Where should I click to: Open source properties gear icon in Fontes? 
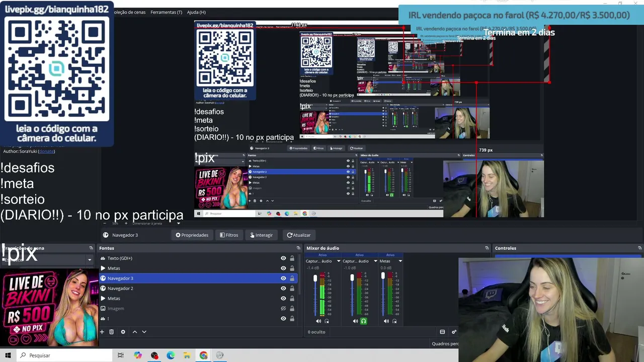123,332
